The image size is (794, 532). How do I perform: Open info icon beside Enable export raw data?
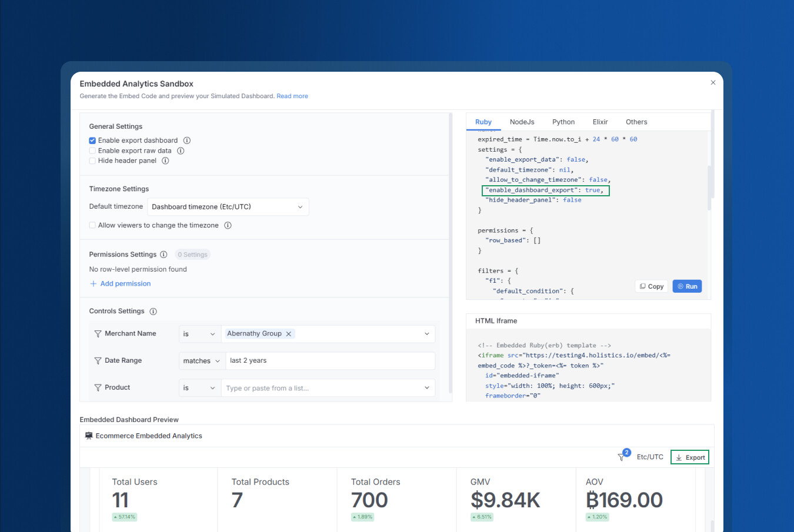[x=181, y=150]
